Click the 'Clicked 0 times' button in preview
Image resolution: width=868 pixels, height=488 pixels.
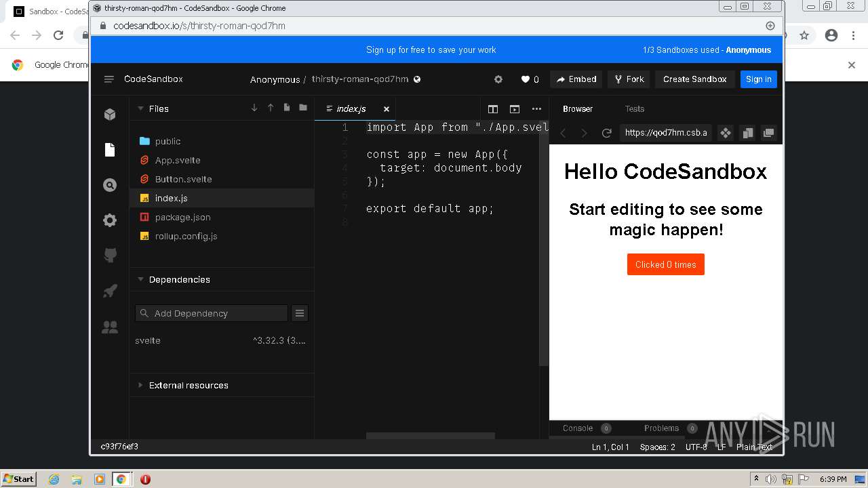[666, 264]
